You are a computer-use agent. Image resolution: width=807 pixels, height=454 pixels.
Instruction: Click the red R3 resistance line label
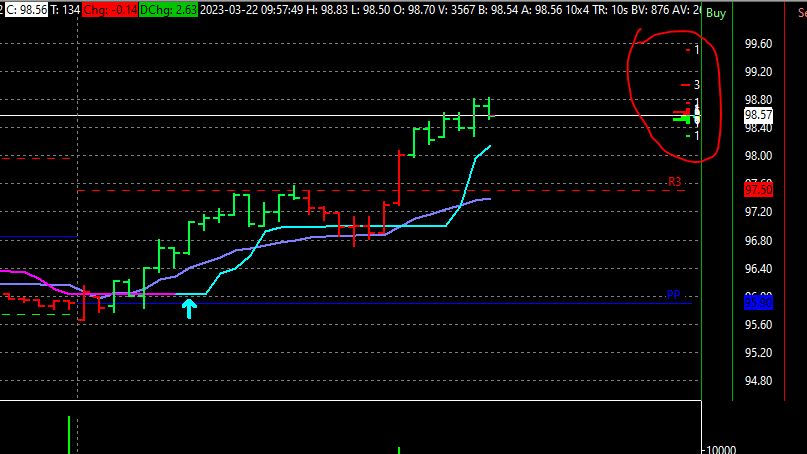point(674,182)
